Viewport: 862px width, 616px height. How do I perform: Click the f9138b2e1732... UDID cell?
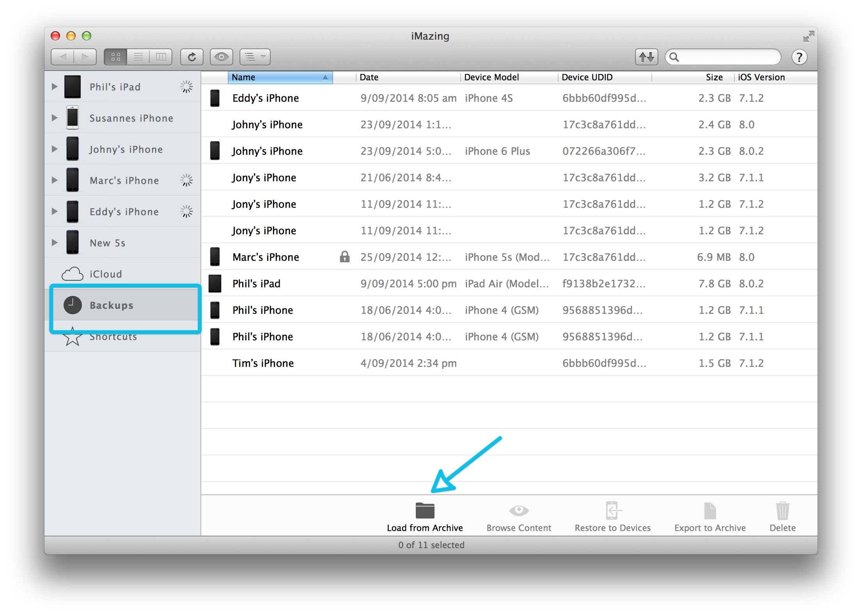tap(603, 284)
